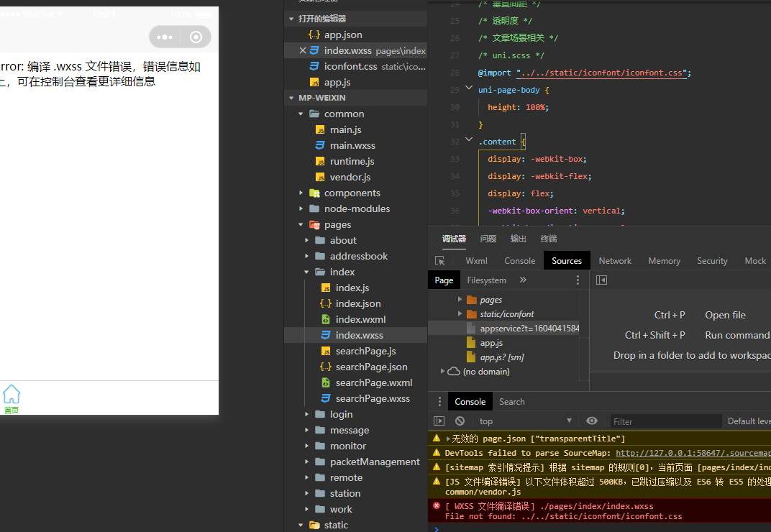Collapse the MP-WEIXIN project section
This screenshot has width=771, height=532.
pos(291,98)
